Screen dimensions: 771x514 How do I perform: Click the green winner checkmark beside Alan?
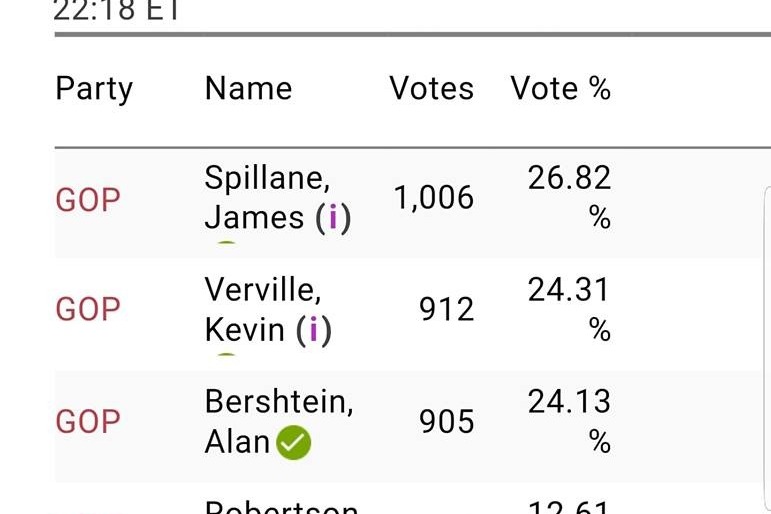click(294, 442)
